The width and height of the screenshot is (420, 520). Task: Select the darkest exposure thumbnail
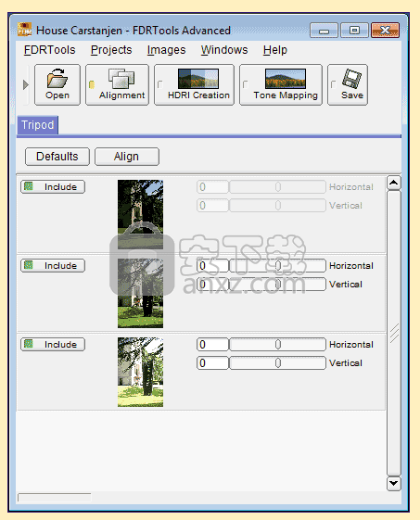140,214
